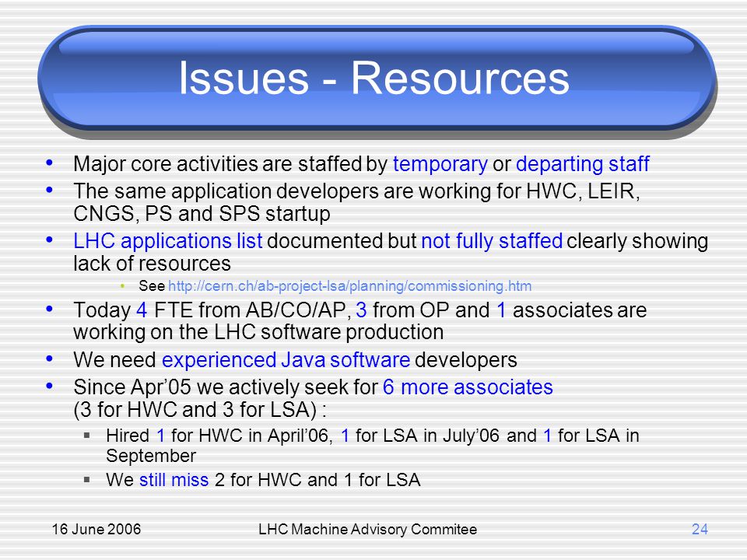The image size is (747, 560).
Task: Select the blue phrase "departing staff"
Action: 583,164
